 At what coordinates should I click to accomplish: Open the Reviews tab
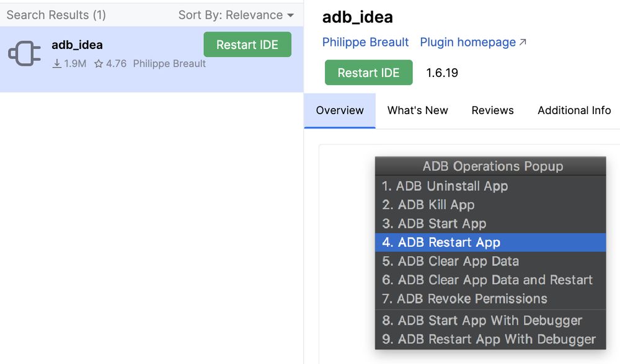492,110
